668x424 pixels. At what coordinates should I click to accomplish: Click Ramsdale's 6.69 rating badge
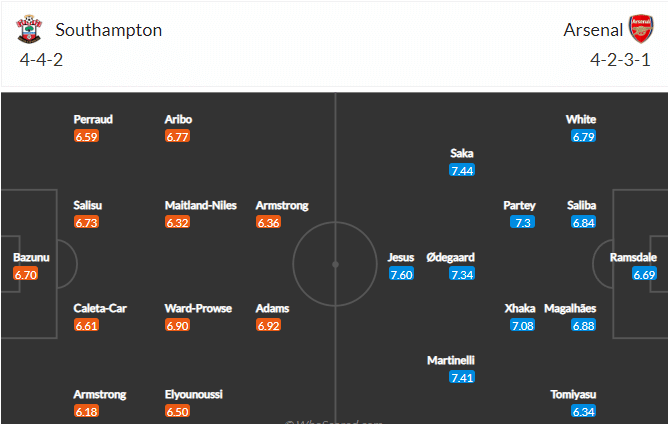pos(645,274)
